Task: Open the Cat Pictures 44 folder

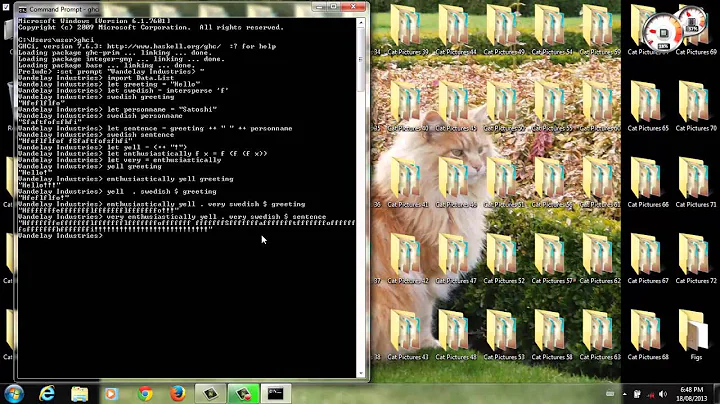Action: [456, 31]
